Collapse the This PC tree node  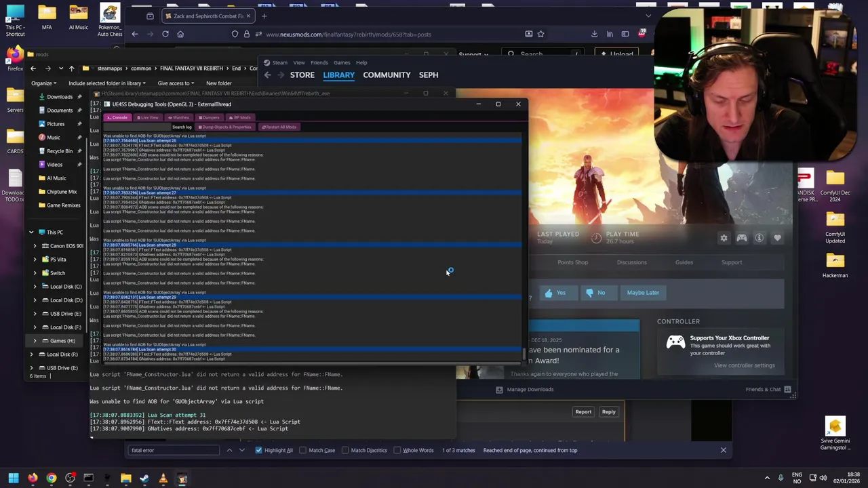pos(31,232)
